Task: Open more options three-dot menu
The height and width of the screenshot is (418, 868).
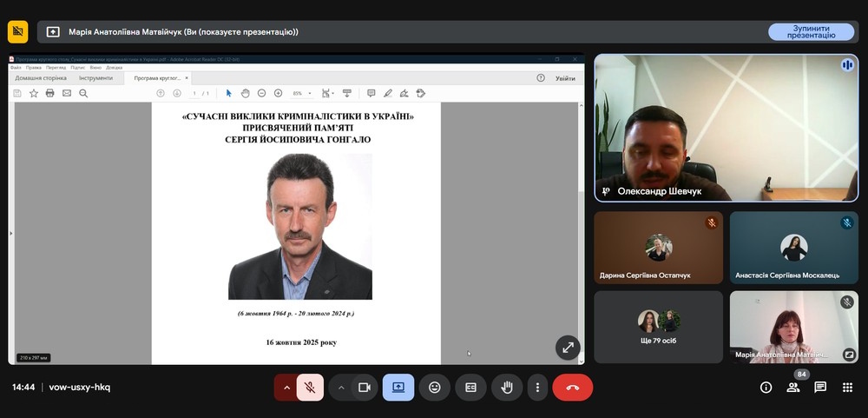Action: tap(538, 388)
